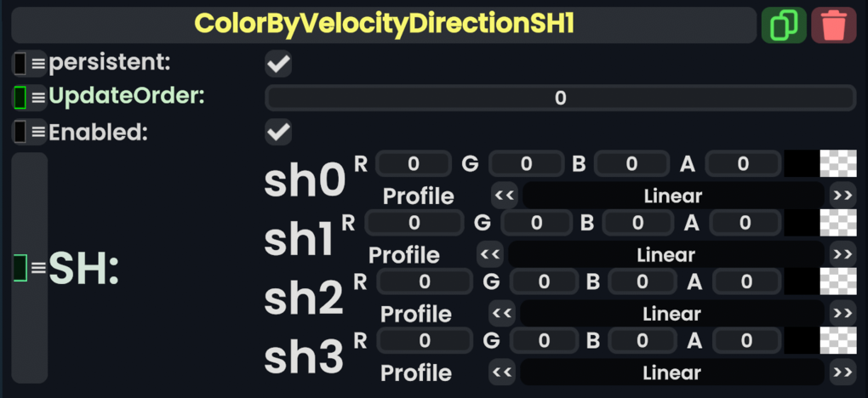Open the sh0 Linear profile selector

click(x=672, y=196)
